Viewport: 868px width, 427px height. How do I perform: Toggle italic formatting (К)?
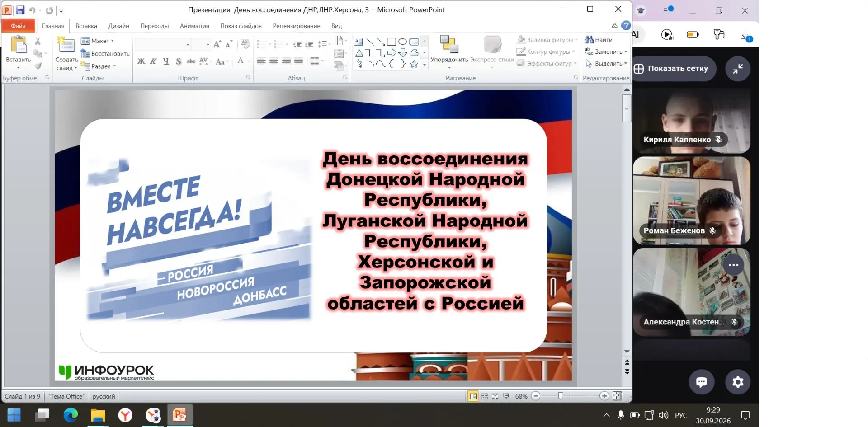pyautogui.click(x=154, y=61)
